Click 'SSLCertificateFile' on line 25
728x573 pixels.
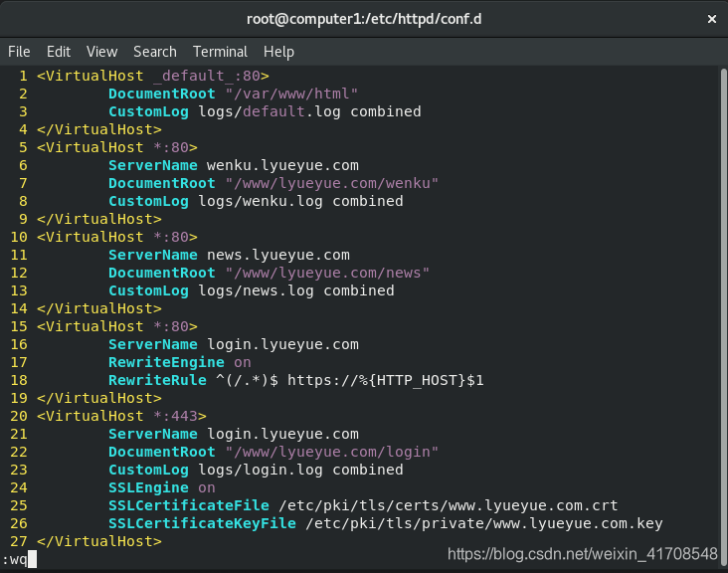point(189,505)
